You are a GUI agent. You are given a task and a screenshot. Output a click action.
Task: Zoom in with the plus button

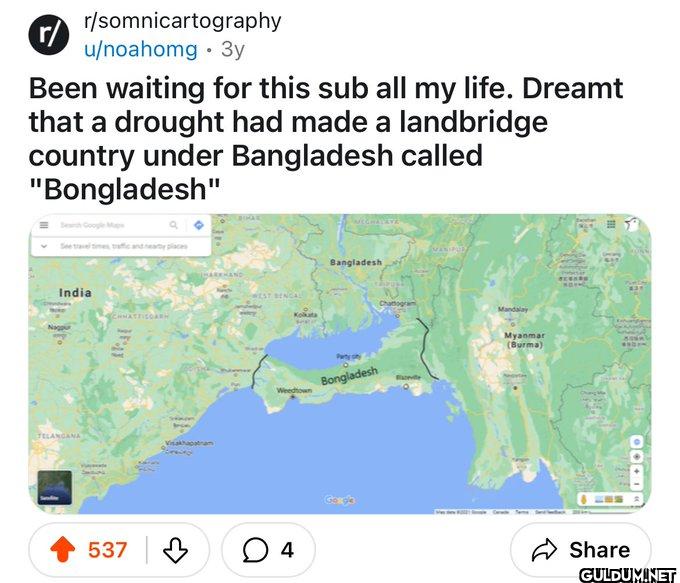tap(637, 471)
